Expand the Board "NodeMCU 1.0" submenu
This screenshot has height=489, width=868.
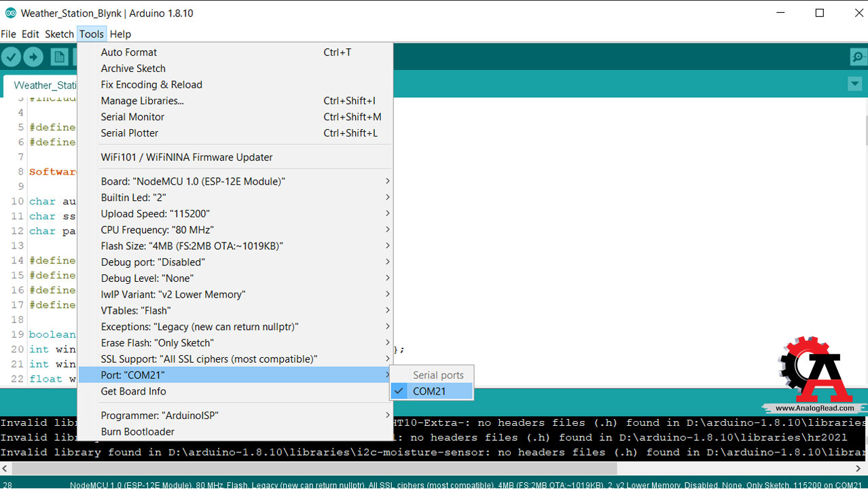pyautogui.click(x=235, y=181)
